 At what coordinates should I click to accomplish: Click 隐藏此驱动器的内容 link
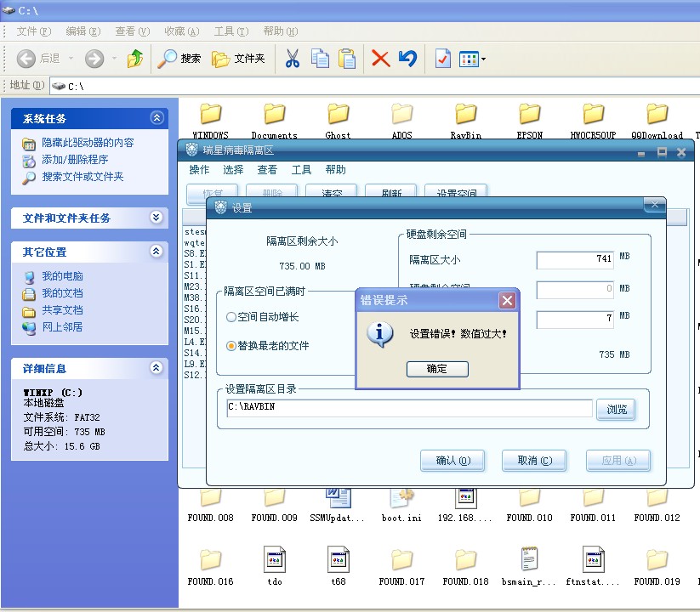[x=88, y=143]
